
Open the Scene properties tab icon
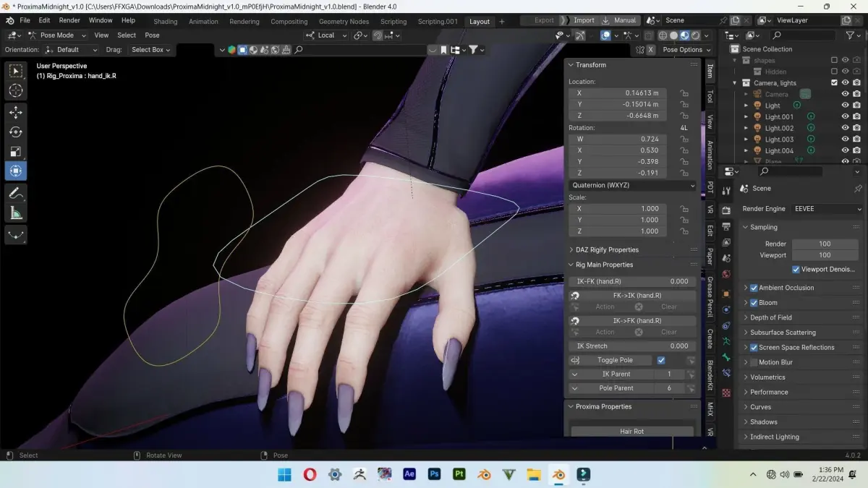coord(726,260)
